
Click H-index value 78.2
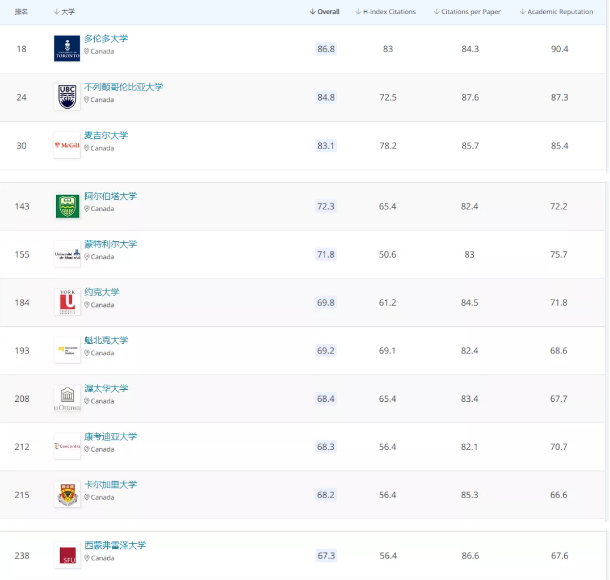388,145
